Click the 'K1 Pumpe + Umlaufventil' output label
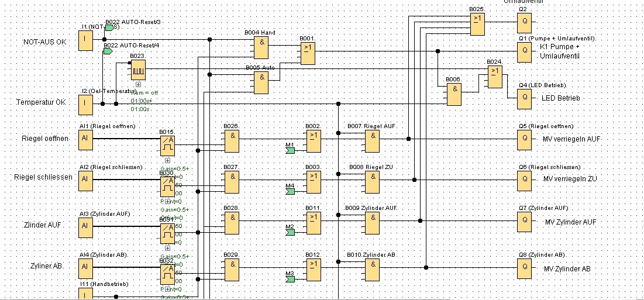Viewport: 644px width, 300px height. pos(560,51)
